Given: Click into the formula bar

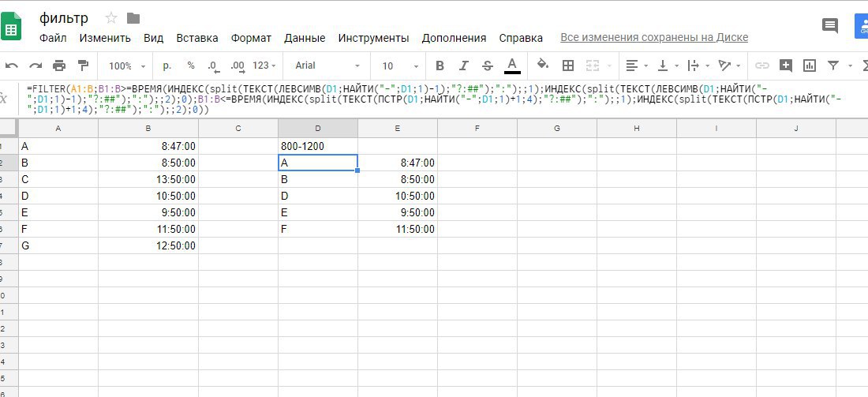Looking at the screenshot, I should point(443,99).
